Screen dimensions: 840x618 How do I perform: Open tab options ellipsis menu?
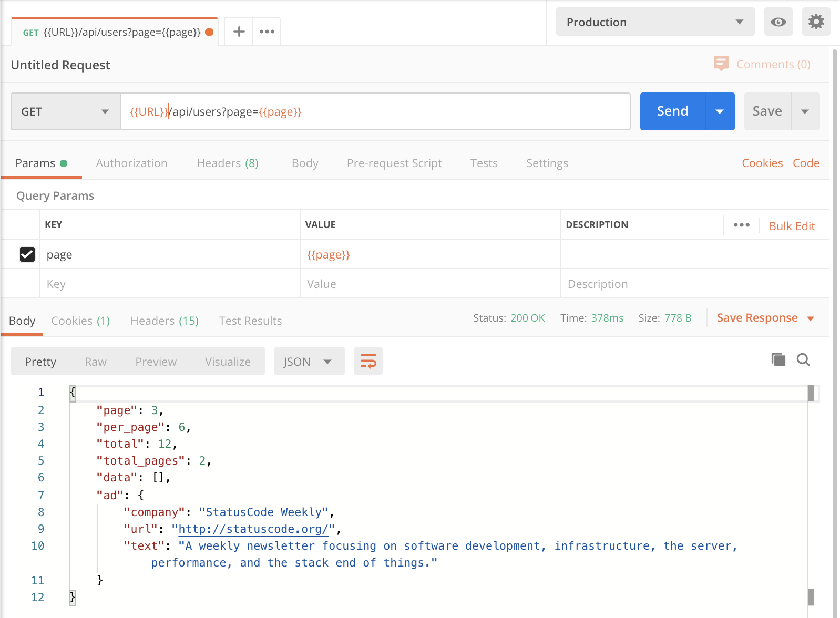point(267,32)
